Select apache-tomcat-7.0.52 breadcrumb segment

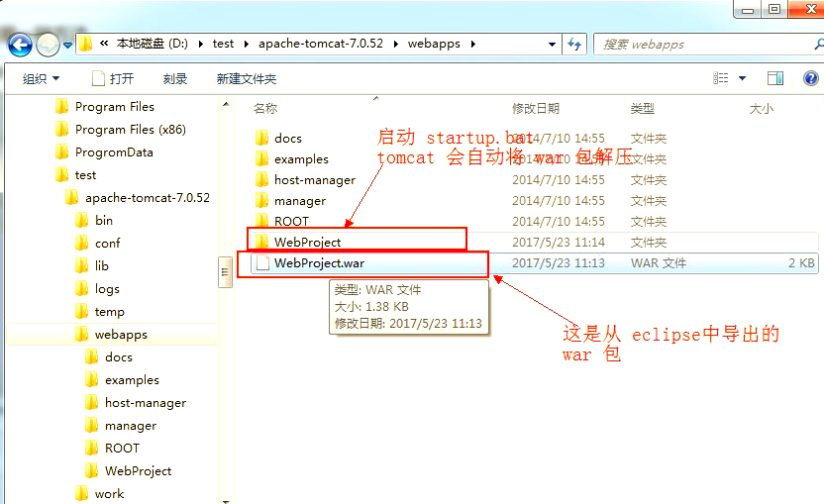(321, 44)
